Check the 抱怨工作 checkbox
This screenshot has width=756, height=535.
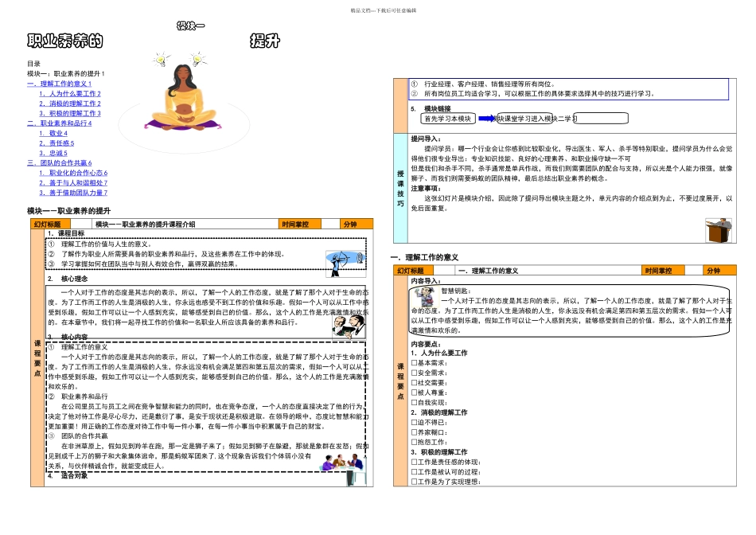pos(414,442)
